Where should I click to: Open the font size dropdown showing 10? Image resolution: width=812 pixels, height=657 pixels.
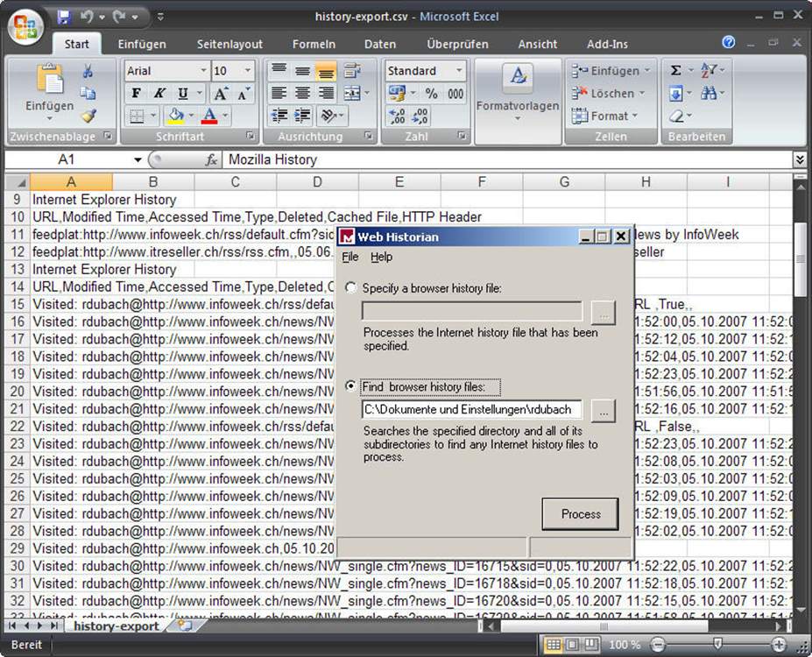tap(248, 70)
